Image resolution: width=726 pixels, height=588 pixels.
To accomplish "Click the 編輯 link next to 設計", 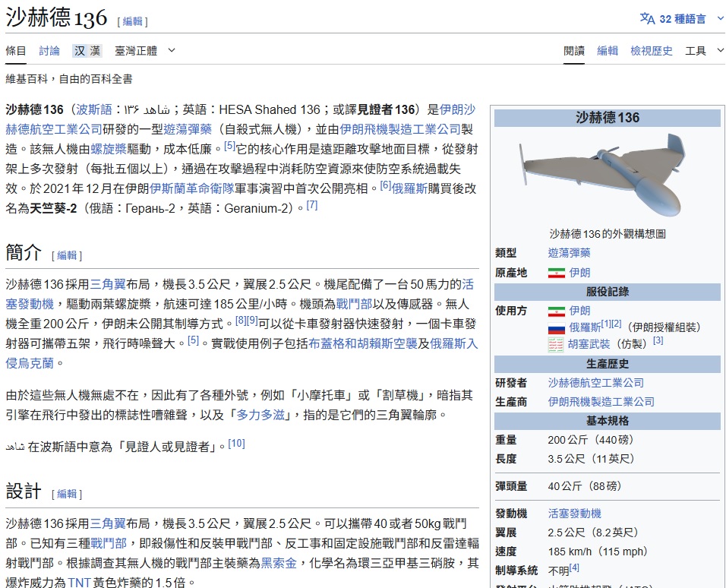I will point(67,494).
